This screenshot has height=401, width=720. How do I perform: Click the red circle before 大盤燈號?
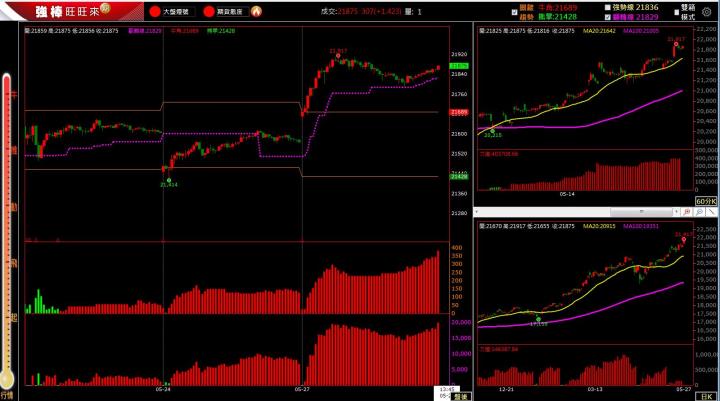coord(155,12)
